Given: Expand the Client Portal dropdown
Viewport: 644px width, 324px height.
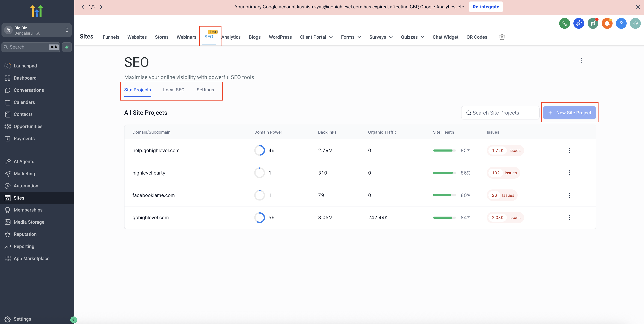Looking at the screenshot, I should [x=316, y=37].
